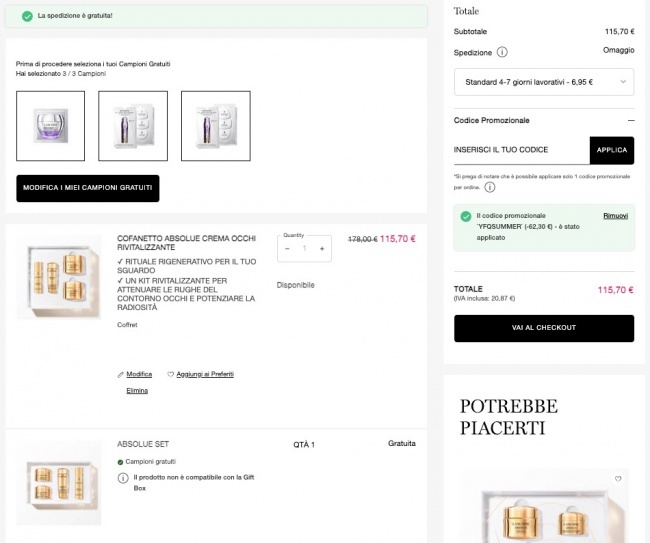Click the quantity value field showing 1
650x543 pixels.
[x=304, y=249]
